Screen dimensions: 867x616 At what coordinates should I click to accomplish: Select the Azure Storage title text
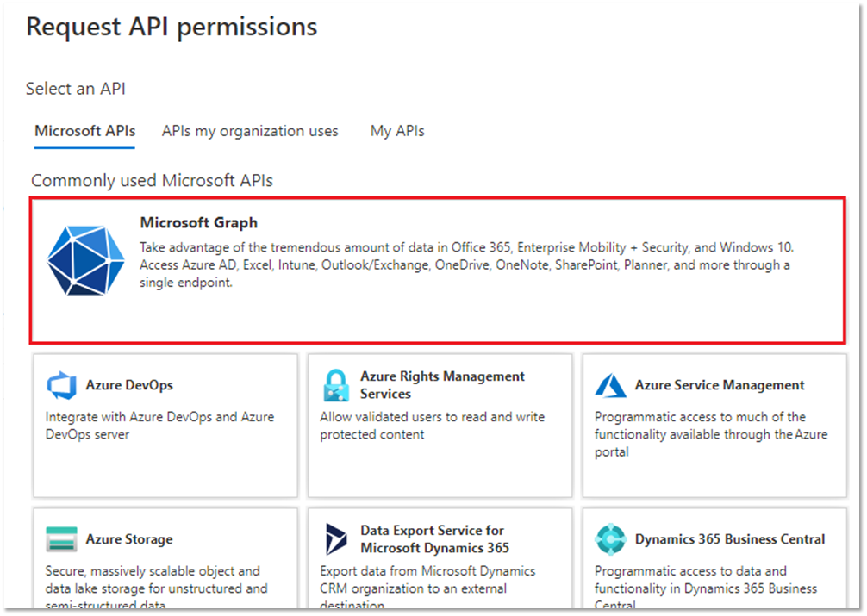(x=129, y=539)
